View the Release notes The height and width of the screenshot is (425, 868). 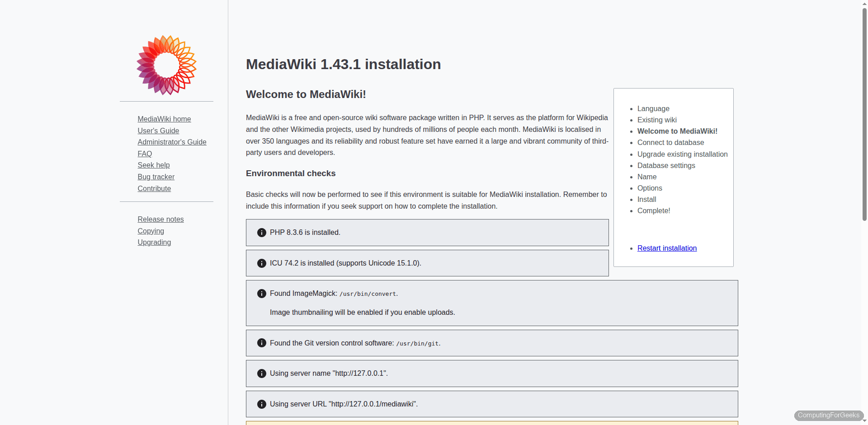click(x=160, y=219)
